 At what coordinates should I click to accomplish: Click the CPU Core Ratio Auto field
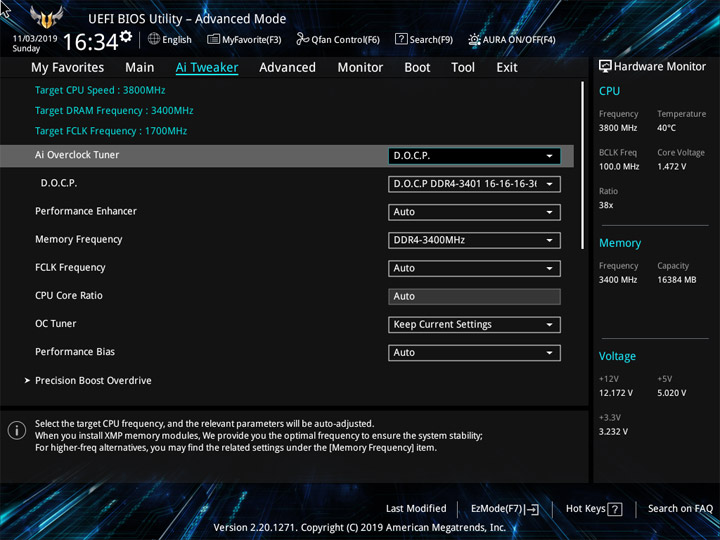click(474, 297)
